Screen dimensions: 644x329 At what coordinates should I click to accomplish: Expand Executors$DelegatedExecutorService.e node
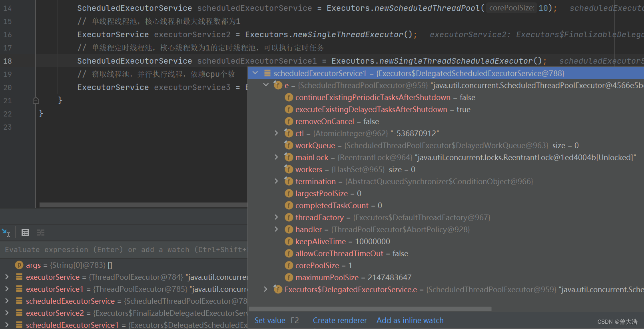[266, 289]
